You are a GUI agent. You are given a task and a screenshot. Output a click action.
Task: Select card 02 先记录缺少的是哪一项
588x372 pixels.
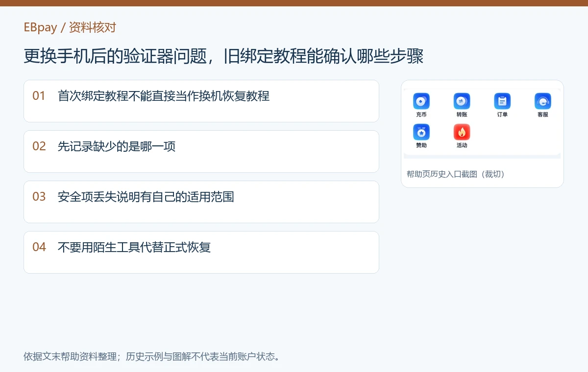tap(201, 151)
